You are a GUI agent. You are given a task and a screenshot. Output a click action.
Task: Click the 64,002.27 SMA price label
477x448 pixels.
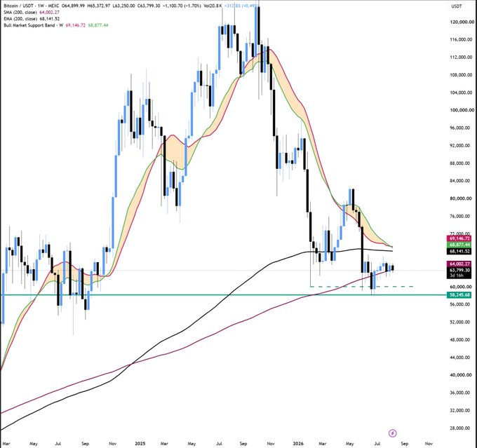[459, 264]
